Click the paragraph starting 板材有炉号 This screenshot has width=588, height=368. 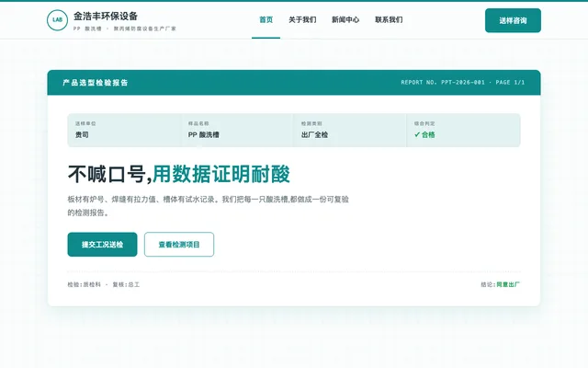pyautogui.click(x=209, y=206)
